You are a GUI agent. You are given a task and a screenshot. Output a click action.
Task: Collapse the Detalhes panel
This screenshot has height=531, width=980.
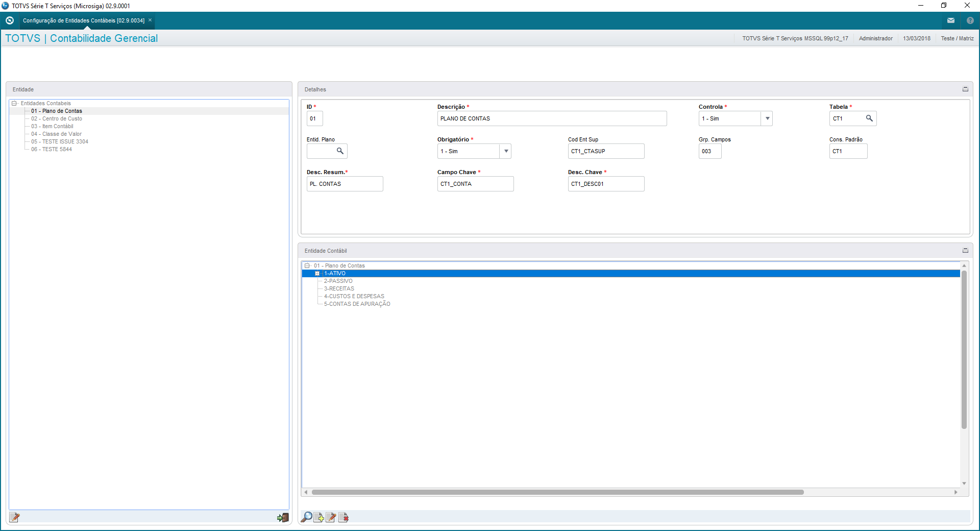[x=965, y=89]
